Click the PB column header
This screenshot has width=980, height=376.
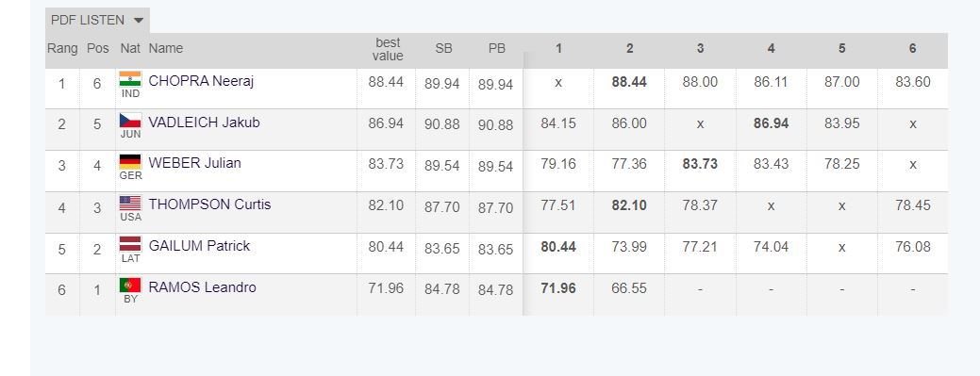(497, 48)
